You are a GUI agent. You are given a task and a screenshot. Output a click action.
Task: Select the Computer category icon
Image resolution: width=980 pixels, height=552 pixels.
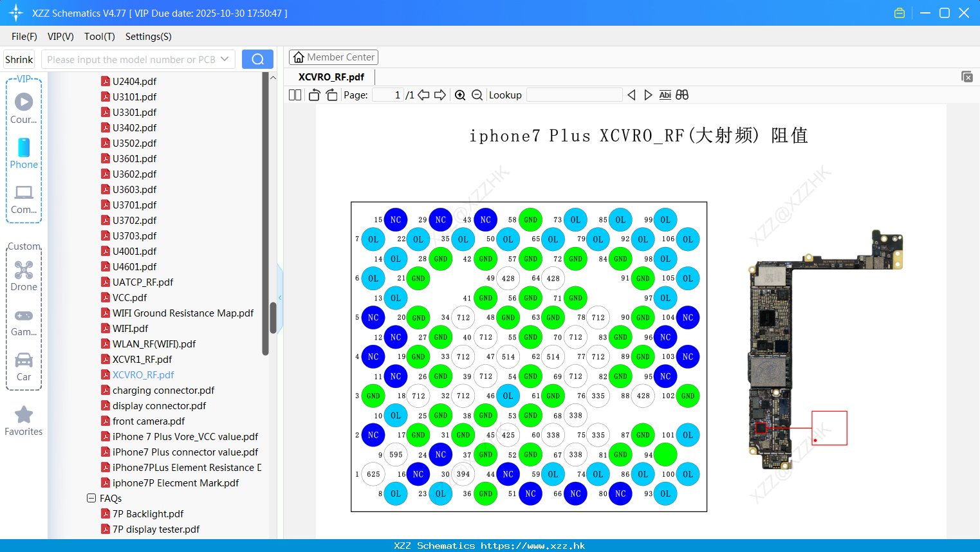[24, 199]
